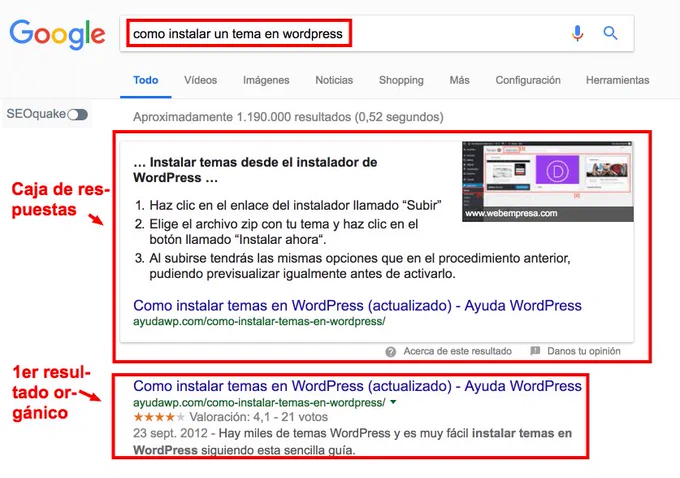Click Valoración: 4,1 - 21 votos text
The image size is (680, 478).
[258, 417]
